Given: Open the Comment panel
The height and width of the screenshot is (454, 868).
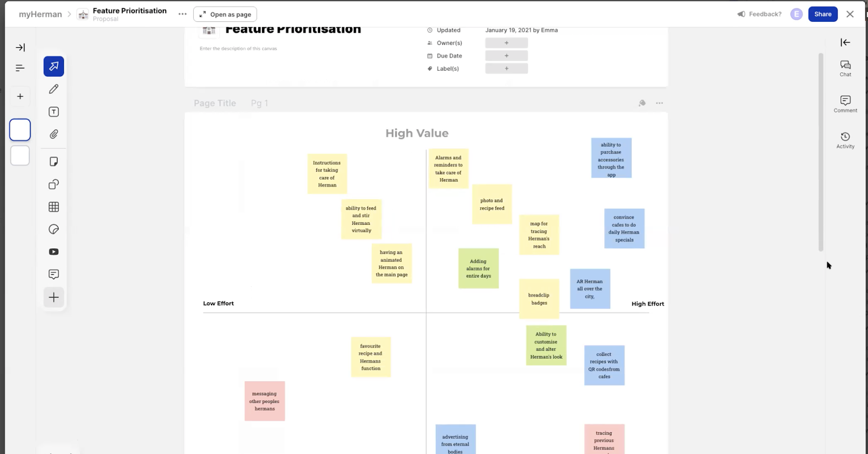Looking at the screenshot, I should click(845, 104).
